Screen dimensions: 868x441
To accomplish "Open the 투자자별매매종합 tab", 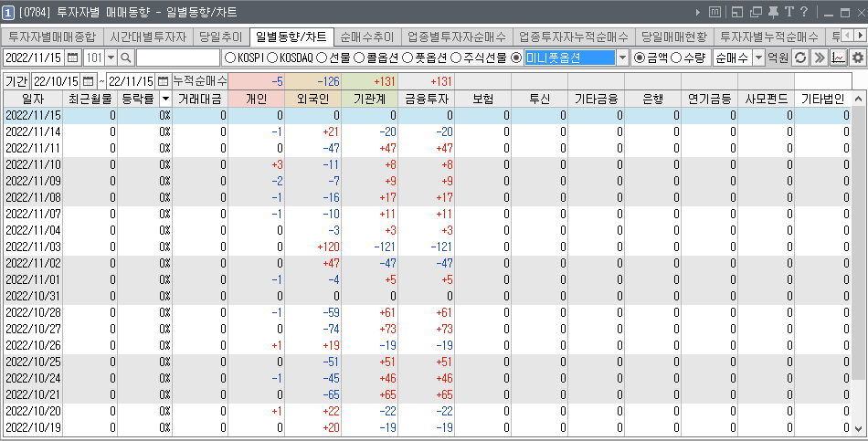I will [x=51, y=37].
